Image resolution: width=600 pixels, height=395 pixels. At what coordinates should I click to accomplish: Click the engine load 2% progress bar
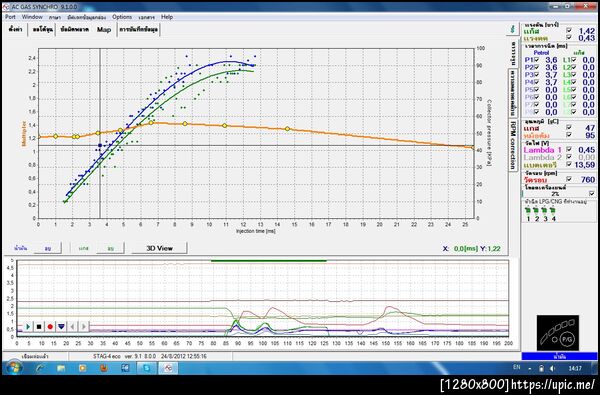pos(554,194)
